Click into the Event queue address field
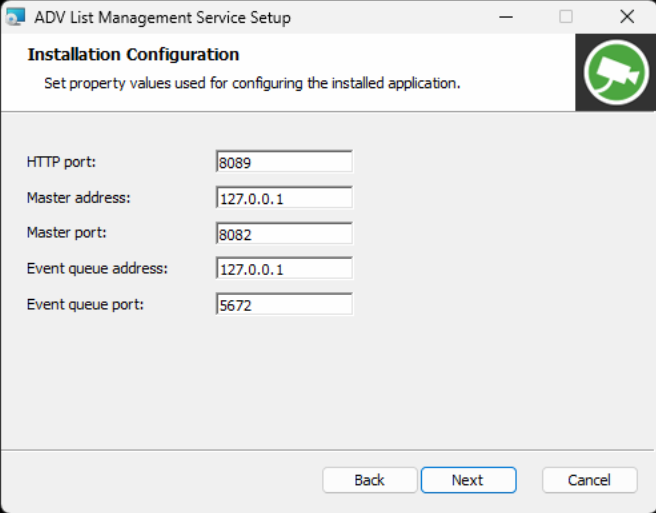Viewport: 656px width, 513px height. click(x=284, y=269)
